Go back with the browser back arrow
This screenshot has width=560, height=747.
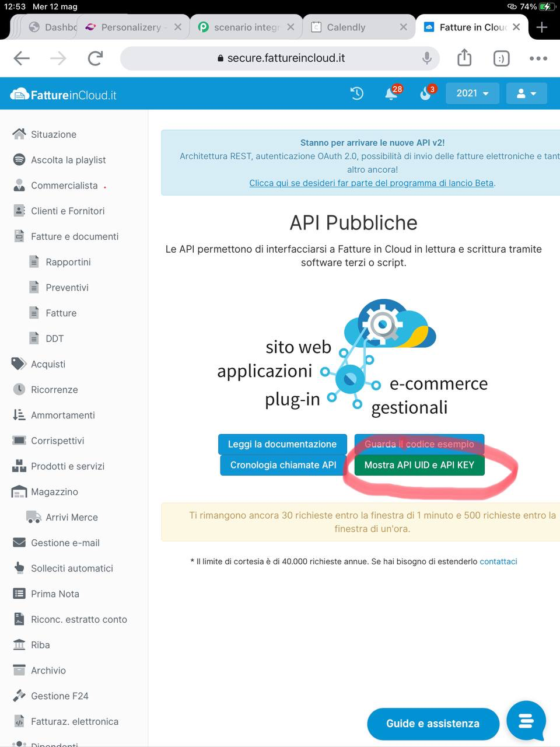[22, 58]
